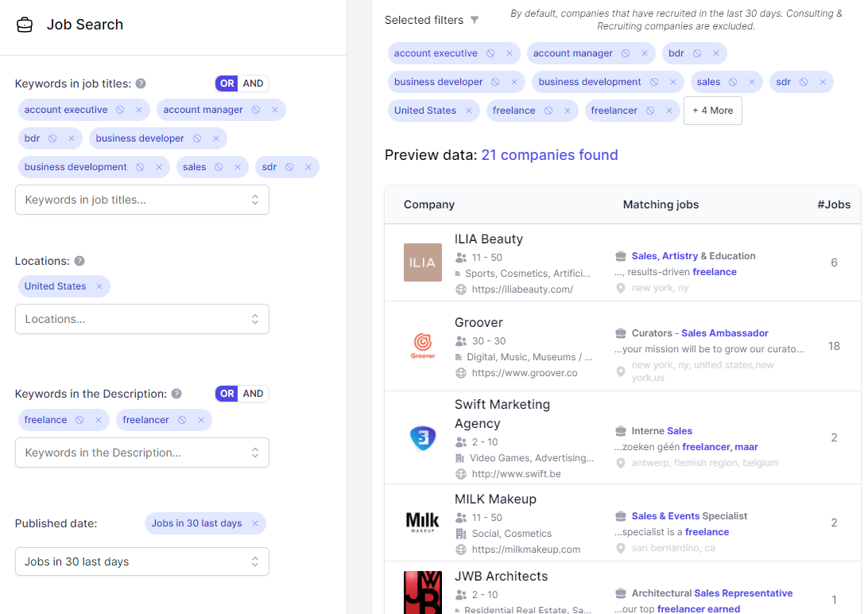Exclude 'account executive' in Selected filters
The width and height of the screenshot is (868, 614).
(490, 53)
